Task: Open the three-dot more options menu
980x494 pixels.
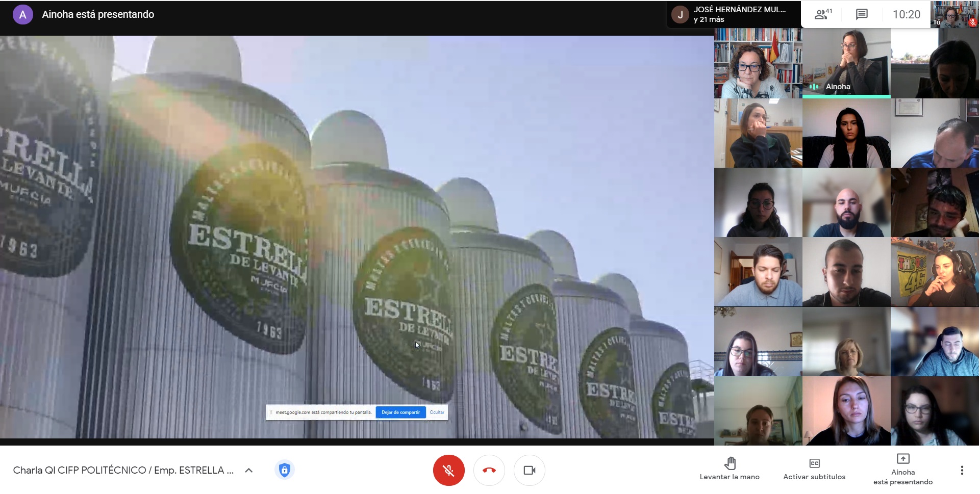Action: 962,470
